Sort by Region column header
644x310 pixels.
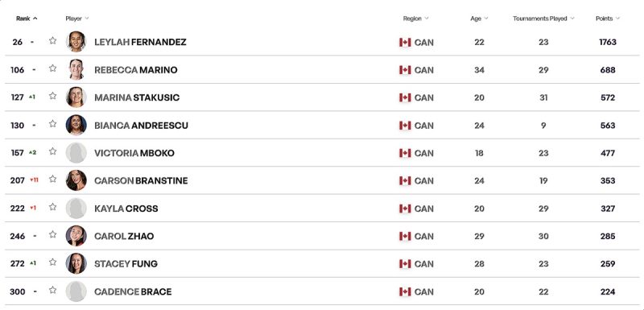click(x=415, y=19)
